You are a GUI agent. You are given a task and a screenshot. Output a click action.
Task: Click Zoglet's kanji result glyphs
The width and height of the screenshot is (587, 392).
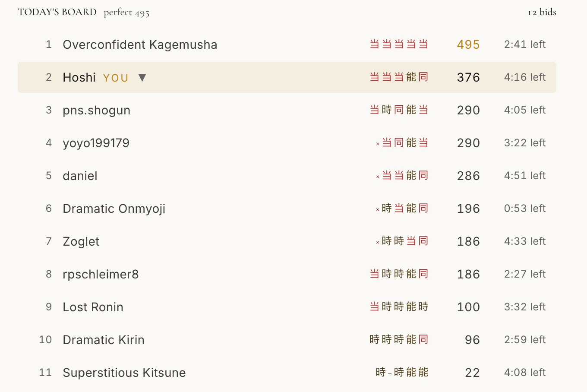coord(402,241)
